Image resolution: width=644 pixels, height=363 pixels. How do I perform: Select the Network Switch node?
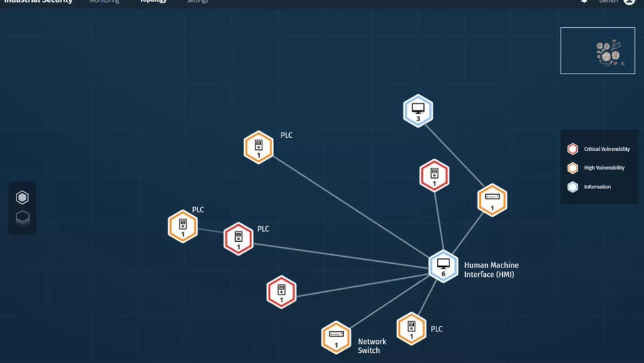point(336,337)
